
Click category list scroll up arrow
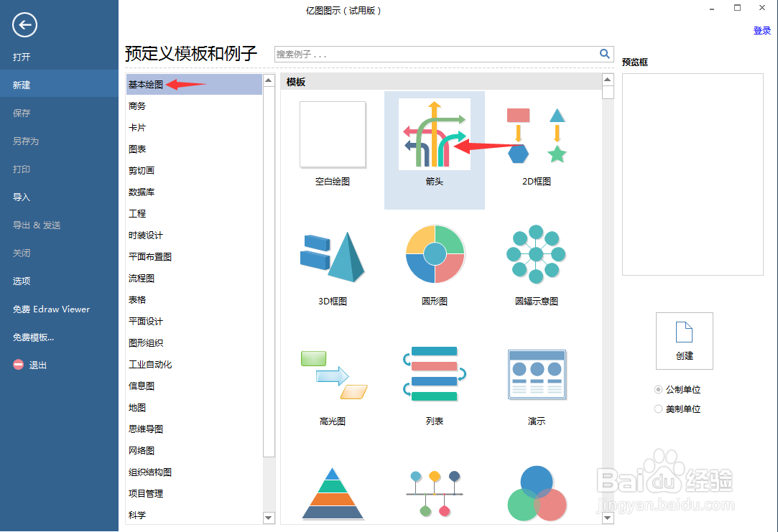coord(269,80)
